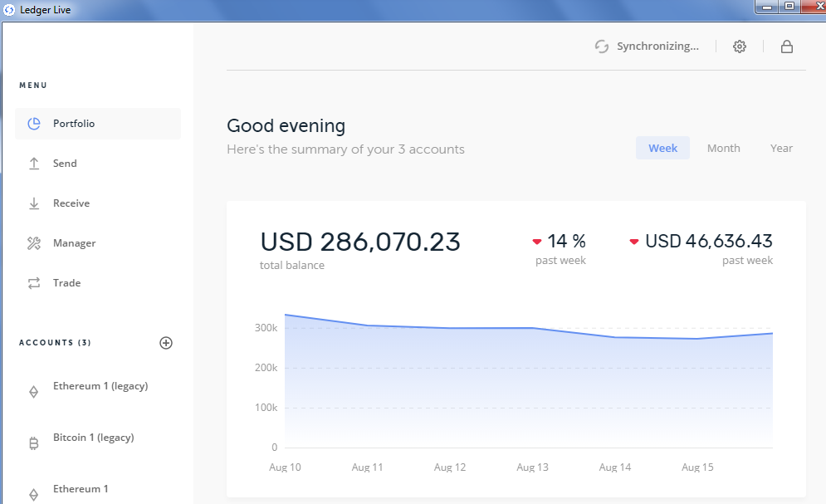Click the 300k axis label
The width and height of the screenshot is (826, 504).
[x=266, y=328]
